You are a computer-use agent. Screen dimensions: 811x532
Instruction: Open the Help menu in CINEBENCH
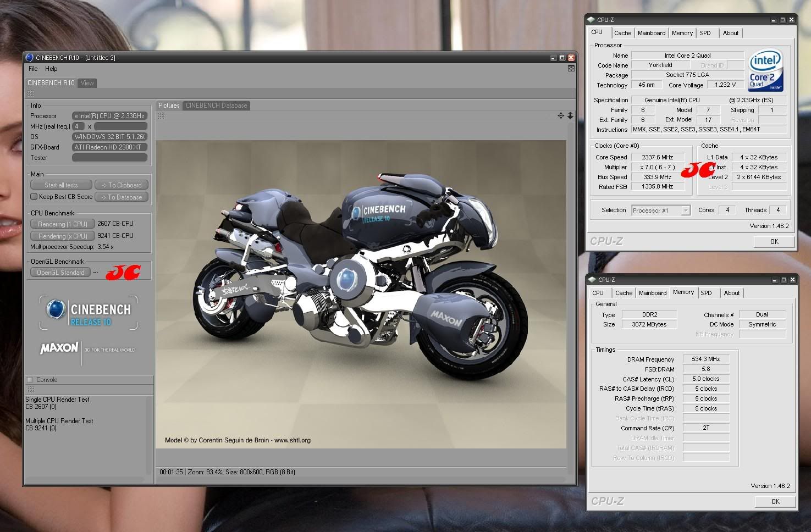[51, 69]
